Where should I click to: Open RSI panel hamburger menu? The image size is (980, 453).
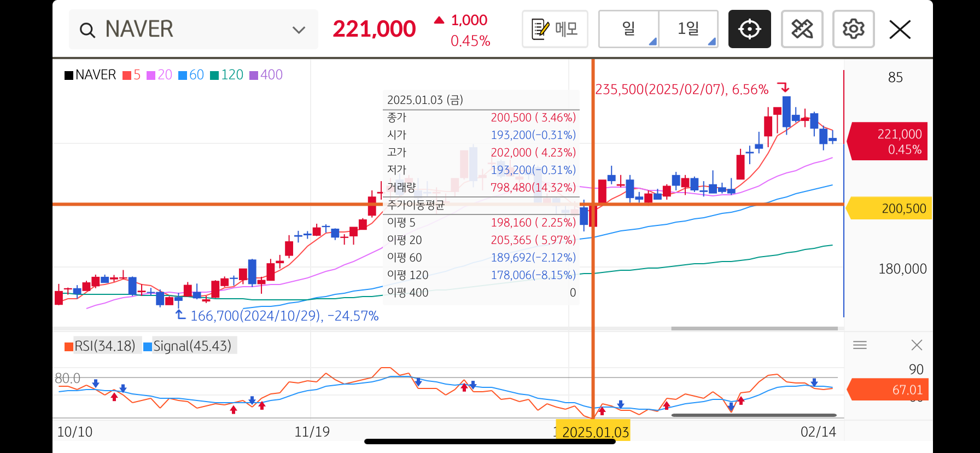coord(860,345)
